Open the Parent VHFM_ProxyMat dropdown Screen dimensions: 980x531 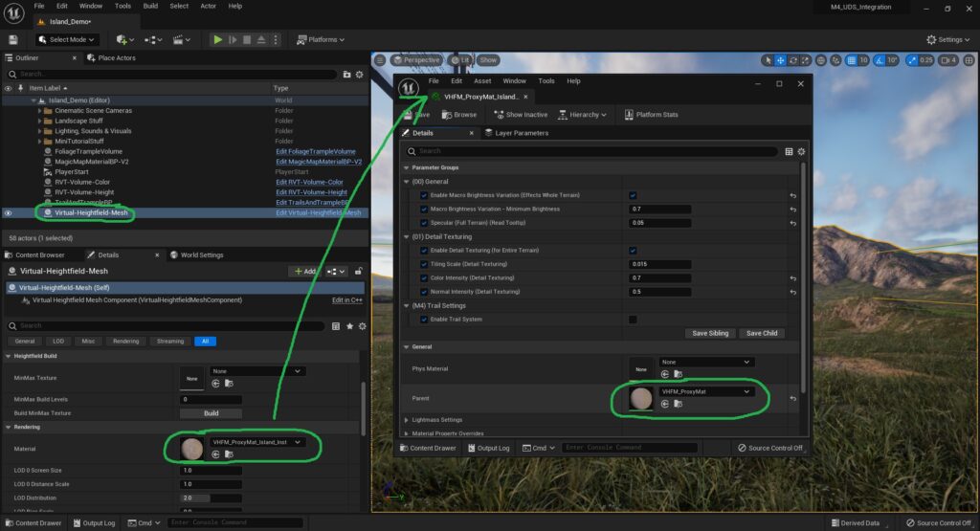pyautogui.click(x=706, y=391)
